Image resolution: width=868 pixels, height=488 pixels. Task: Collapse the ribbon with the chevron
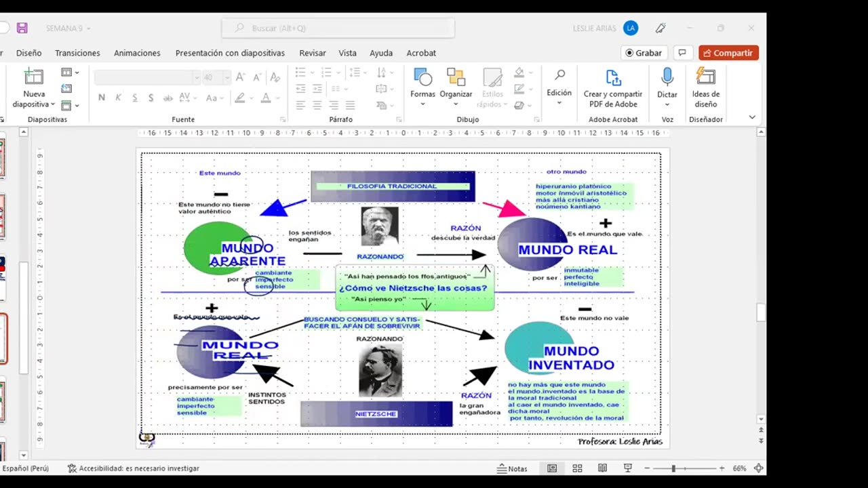coord(752,117)
